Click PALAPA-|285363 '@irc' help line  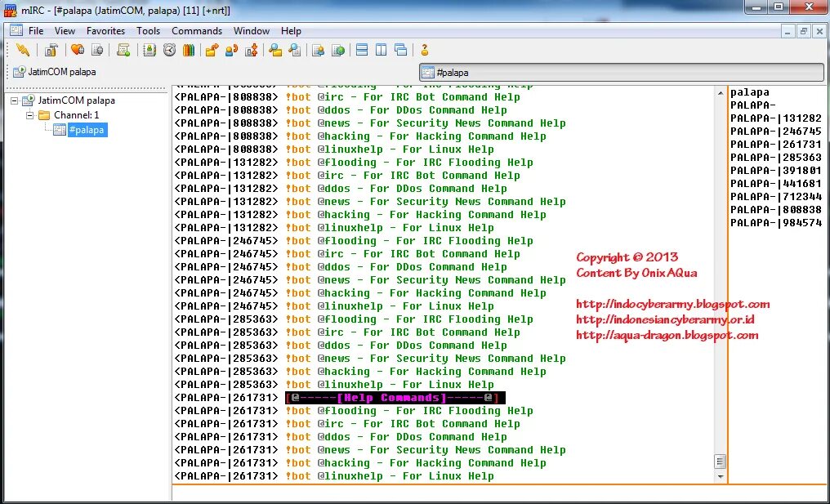[346, 332]
